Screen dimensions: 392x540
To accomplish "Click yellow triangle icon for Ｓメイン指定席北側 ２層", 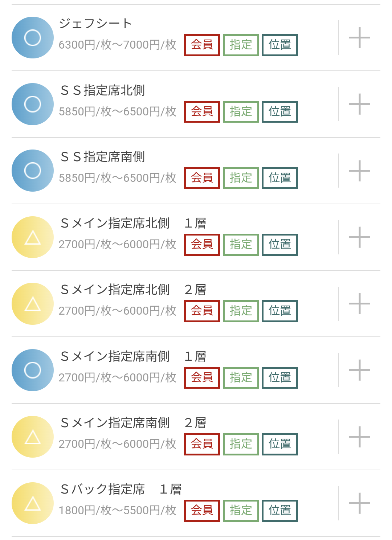I will [x=33, y=304].
